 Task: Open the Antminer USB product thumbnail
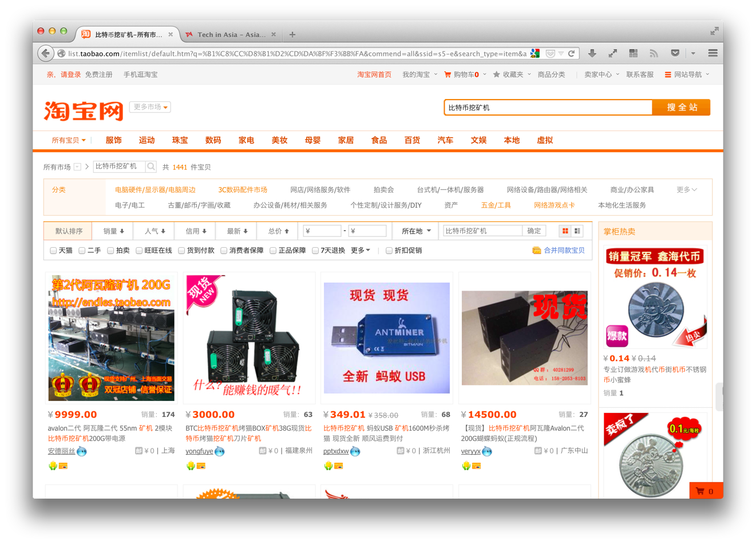pos(386,337)
